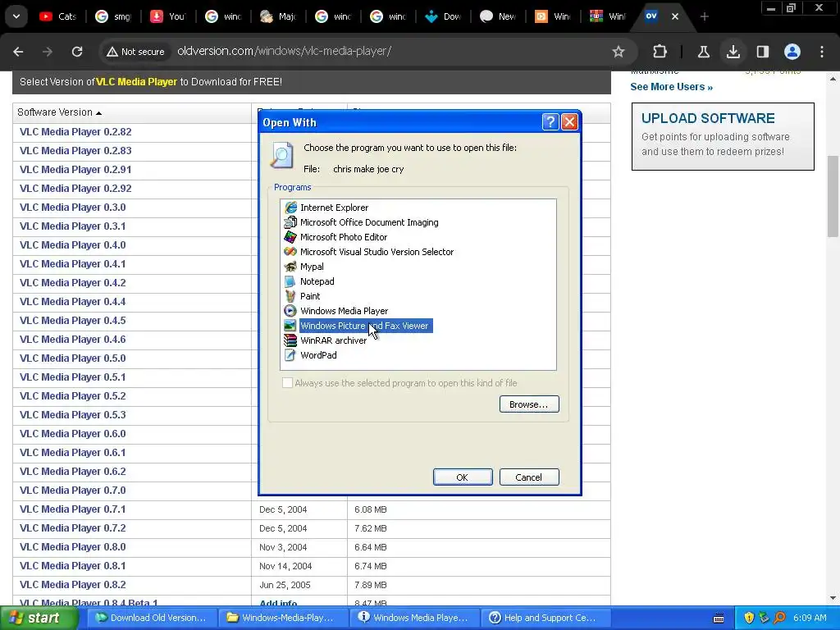This screenshot has height=630, width=840.
Task: Open the Windows start button
Action: [38, 619]
